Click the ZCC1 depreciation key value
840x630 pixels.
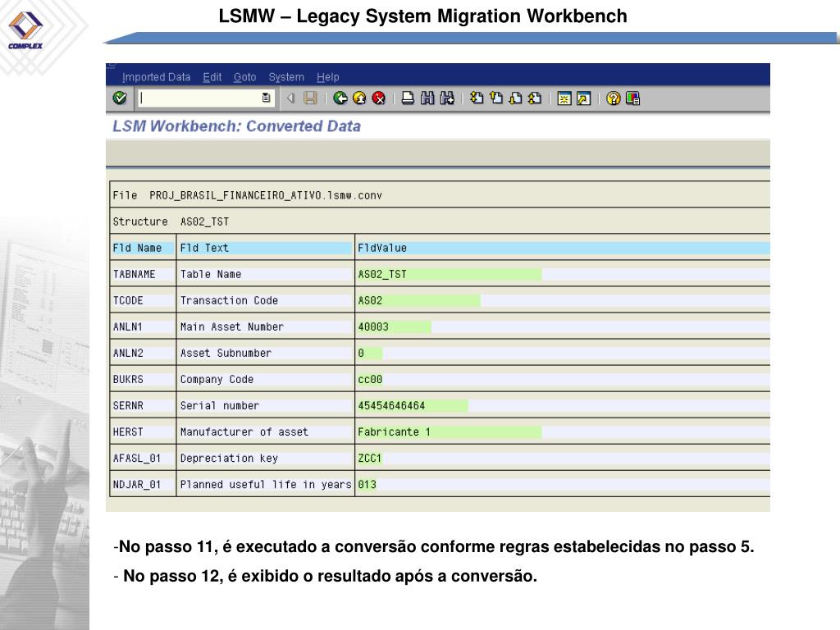(x=370, y=458)
